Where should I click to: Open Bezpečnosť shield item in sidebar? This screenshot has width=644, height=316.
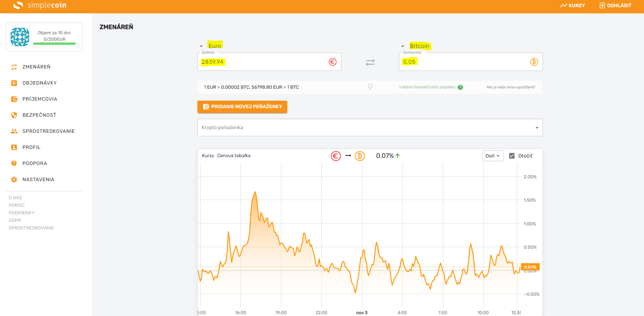(x=39, y=115)
